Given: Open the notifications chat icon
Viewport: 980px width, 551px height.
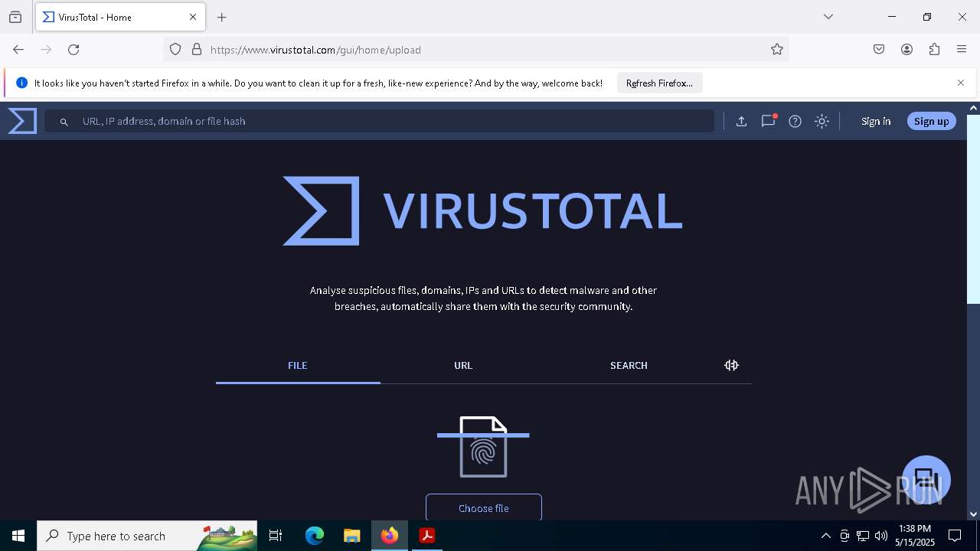Looking at the screenshot, I should [768, 121].
